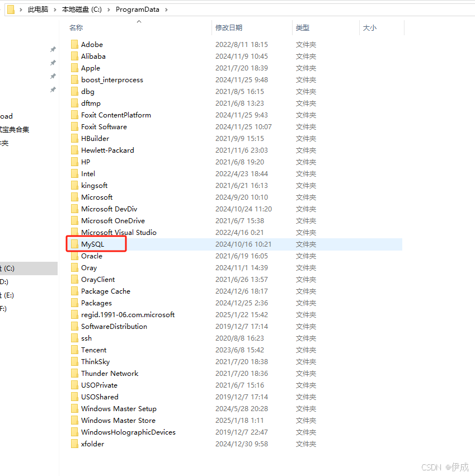Click the Packages folder icon

point(74,303)
